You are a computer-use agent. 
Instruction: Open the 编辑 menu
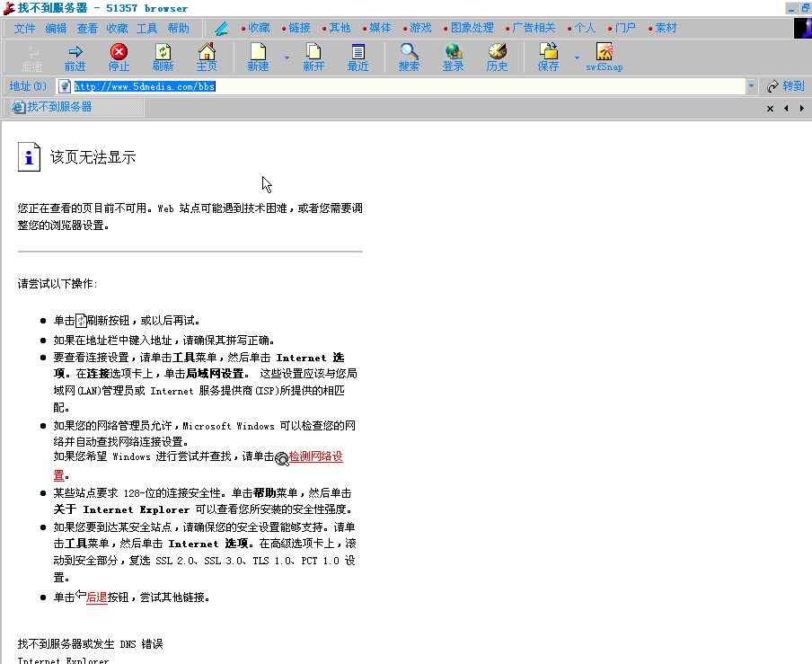pos(56,29)
